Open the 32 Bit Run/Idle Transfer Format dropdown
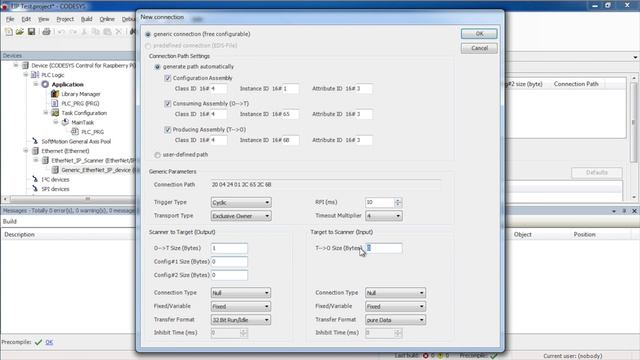The image size is (640, 360). [x=241, y=320]
